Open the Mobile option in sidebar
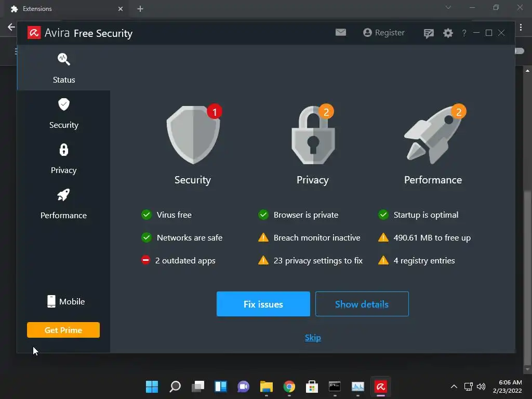Screen dimensions: 532x399 (x=66, y=301)
